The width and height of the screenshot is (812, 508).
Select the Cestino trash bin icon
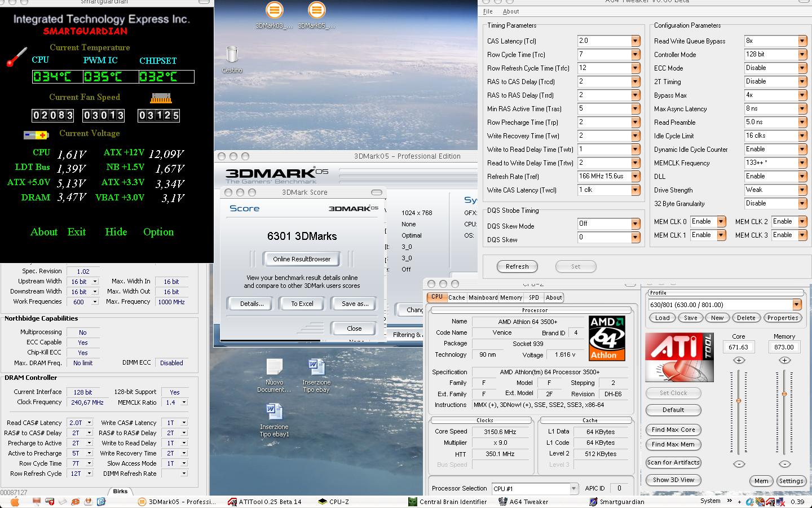pos(232,59)
